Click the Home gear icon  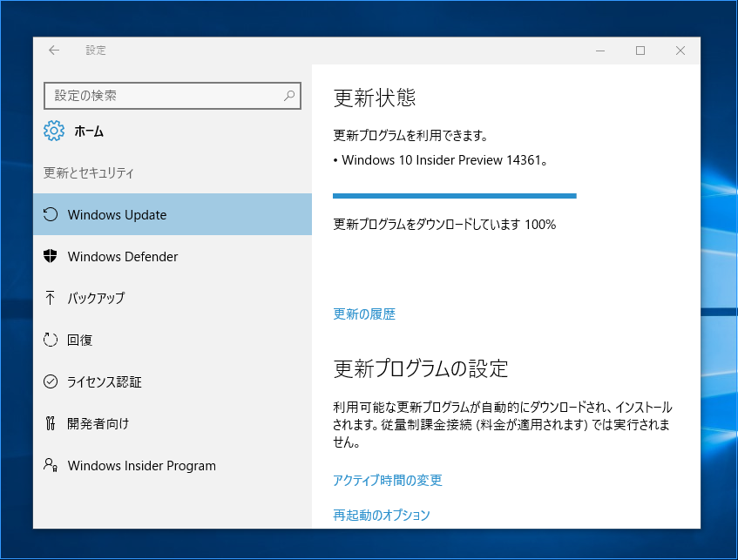54,131
